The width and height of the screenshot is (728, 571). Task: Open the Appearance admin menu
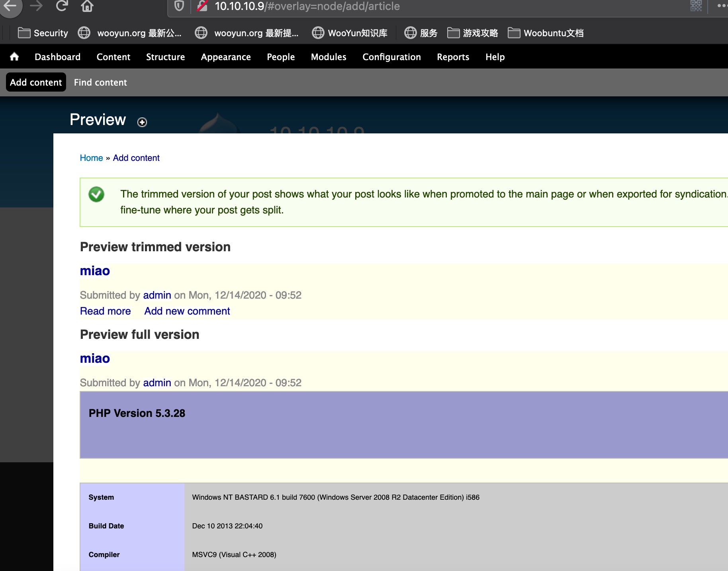coord(226,57)
